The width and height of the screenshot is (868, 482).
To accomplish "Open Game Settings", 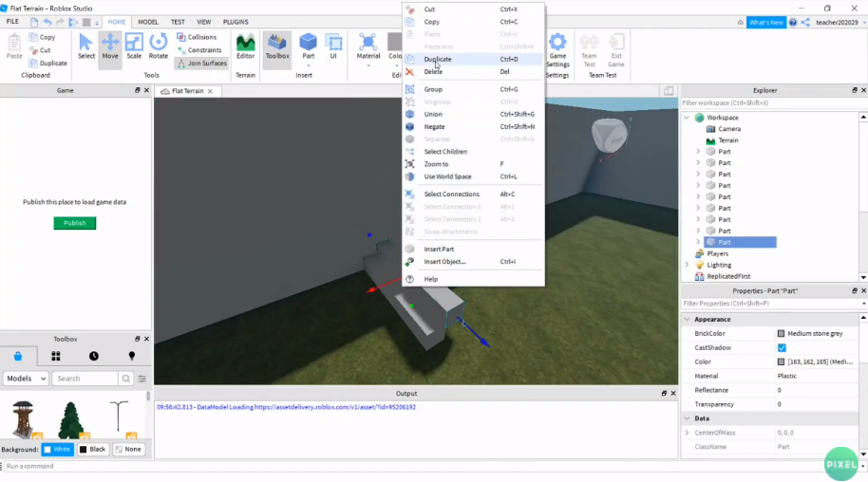I will tap(557, 49).
